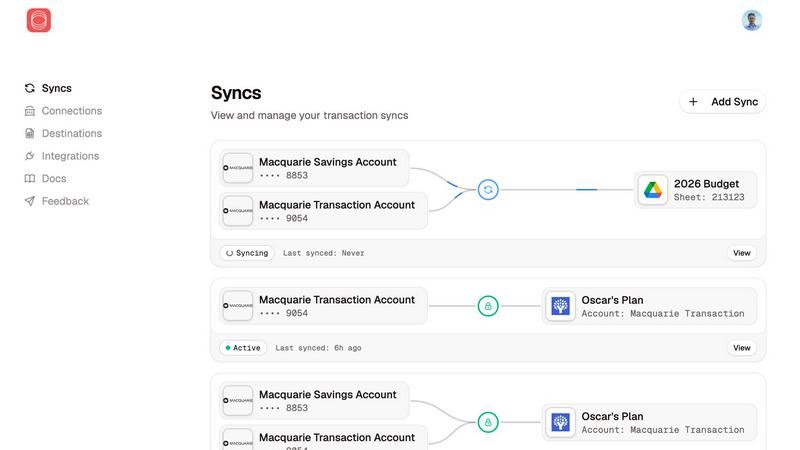Open the user profile avatar

(x=751, y=20)
